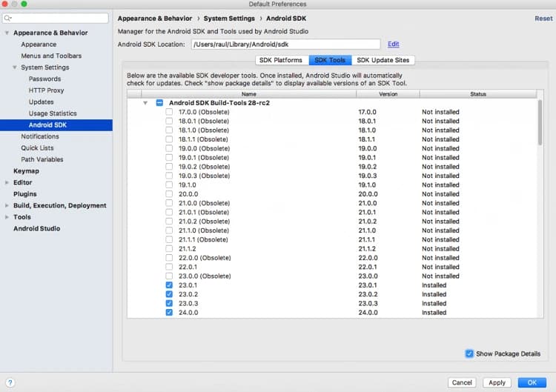Uncheck the 23.0.1 build-tools checkbox
556x392 pixels.
click(x=169, y=285)
